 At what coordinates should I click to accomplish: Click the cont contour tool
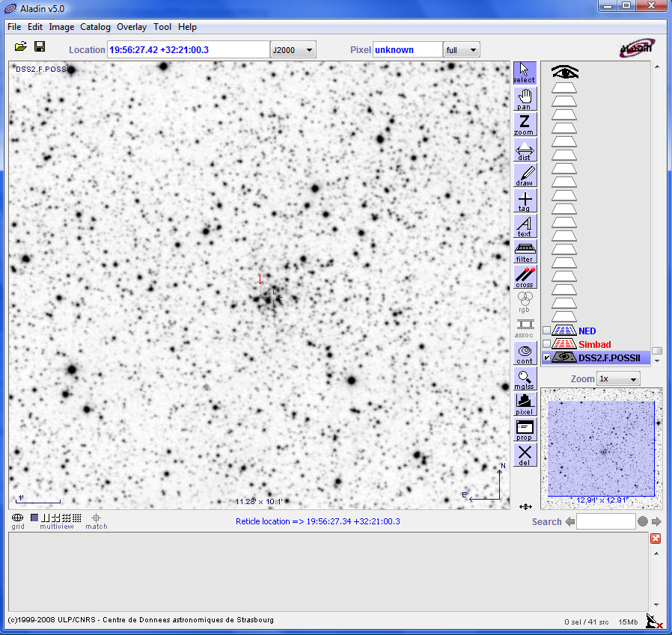coord(525,353)
